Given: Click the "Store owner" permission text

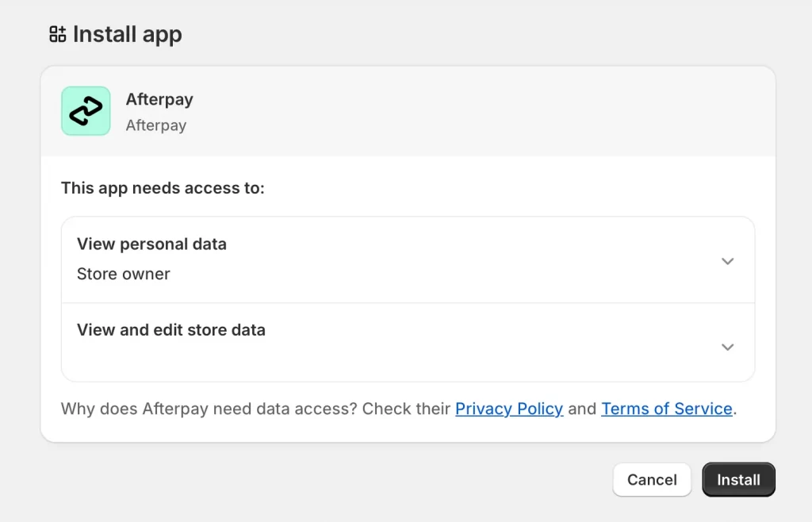Looking at the screenshot, I should [124, 274].
